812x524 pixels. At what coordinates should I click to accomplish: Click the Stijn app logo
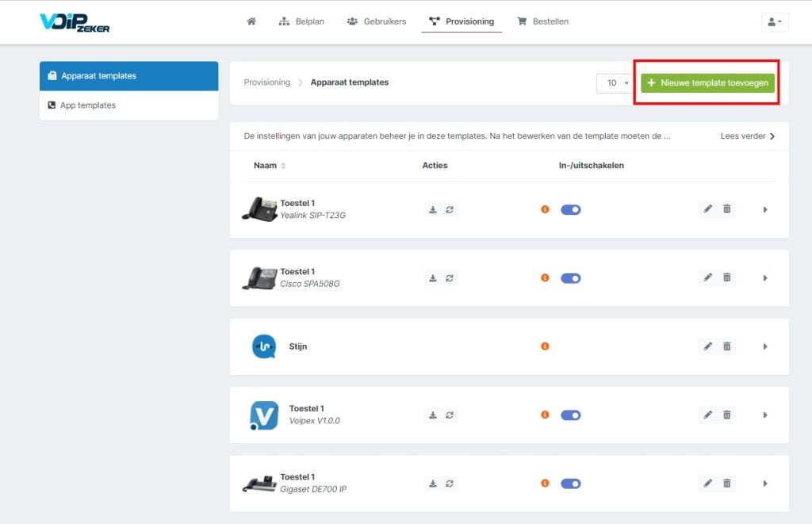(264, 346)
